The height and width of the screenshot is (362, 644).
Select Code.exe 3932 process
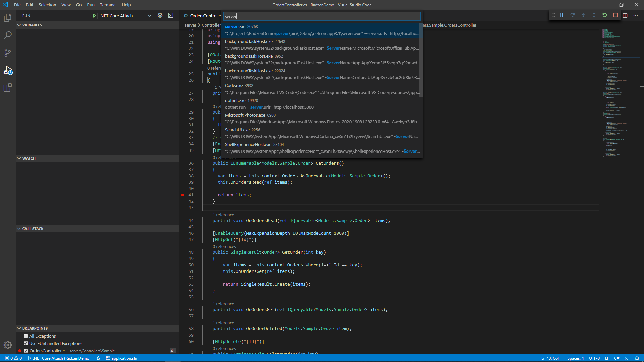click(320, 89)
